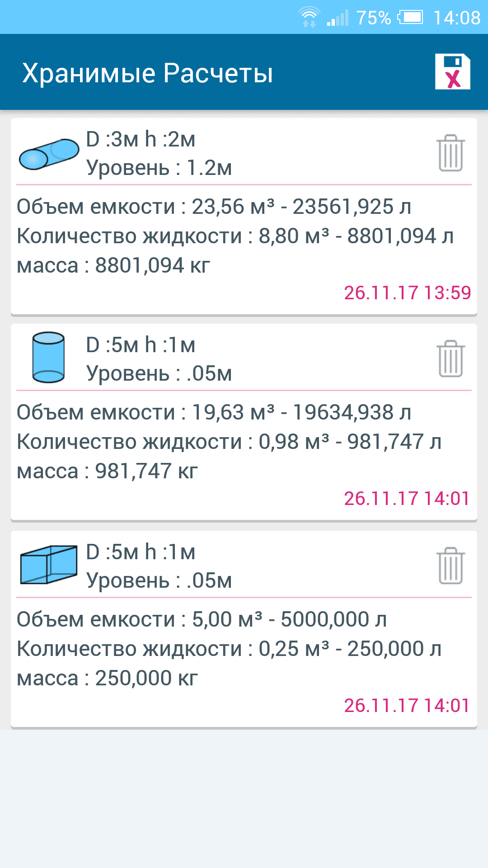Tap the Уровень : 1.2м label

click(x=159, y=168)
